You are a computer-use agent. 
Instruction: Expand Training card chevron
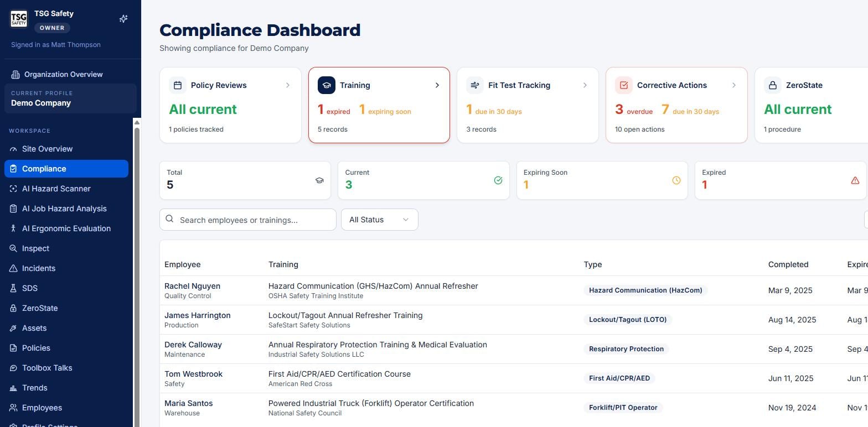[437, 85]
